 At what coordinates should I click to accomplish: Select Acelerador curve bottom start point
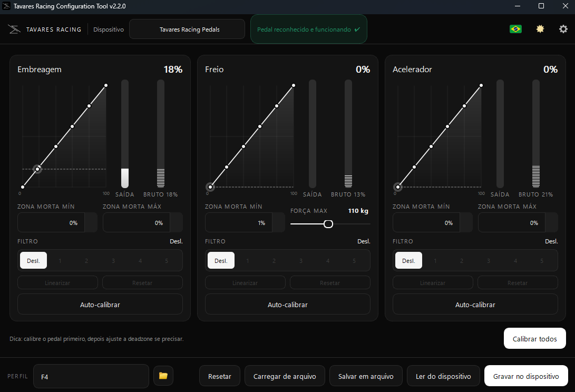[398, 187]
